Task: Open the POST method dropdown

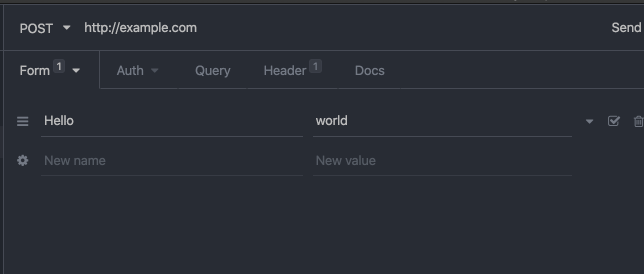Action: pyautogui.click(x=45, y=28)
